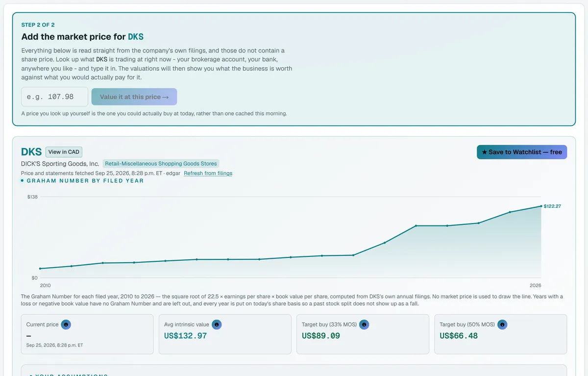Image resolution: width=588 pixels, height=376 pixels.
Task: Click the 2010 data point on chart
Action: 40,269
